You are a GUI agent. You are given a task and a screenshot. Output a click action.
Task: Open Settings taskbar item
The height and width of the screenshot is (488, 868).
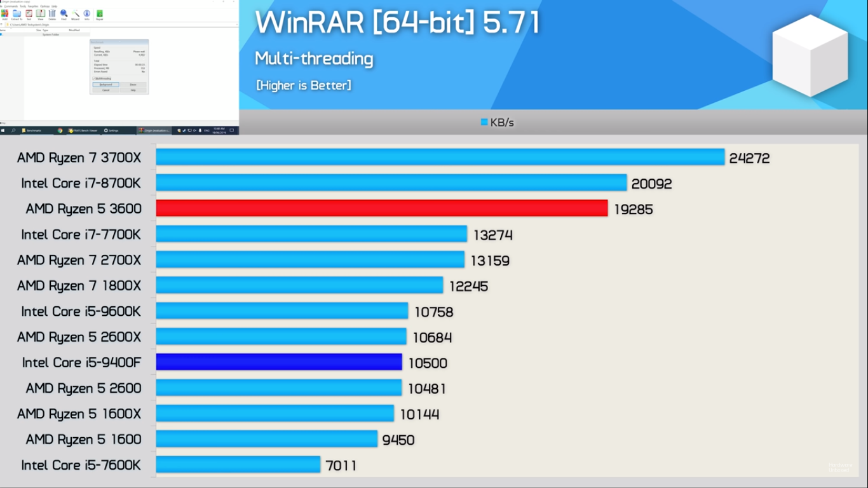111,130
